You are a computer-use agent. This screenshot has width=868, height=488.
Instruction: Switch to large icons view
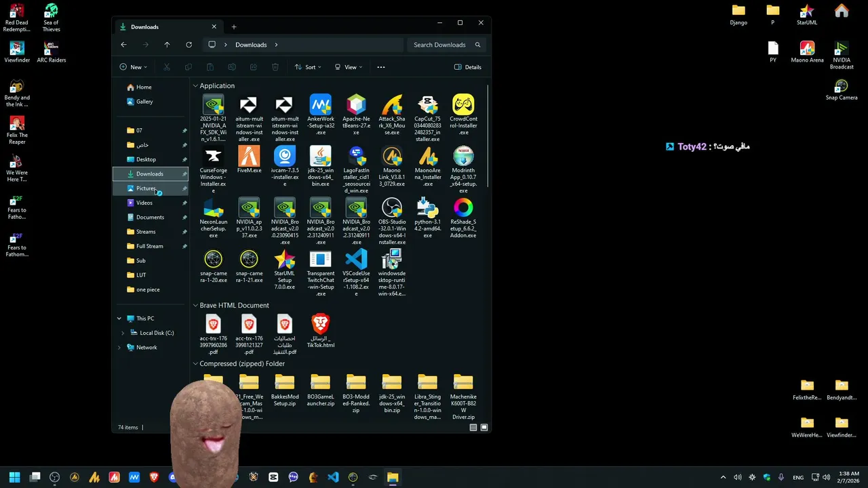tap(484, 428)
